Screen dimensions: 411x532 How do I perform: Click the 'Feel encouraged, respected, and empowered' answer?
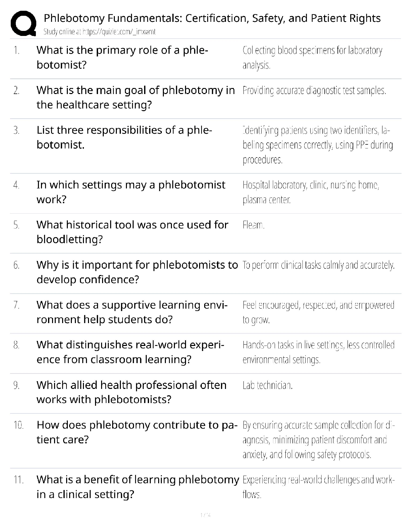point(318,312)
